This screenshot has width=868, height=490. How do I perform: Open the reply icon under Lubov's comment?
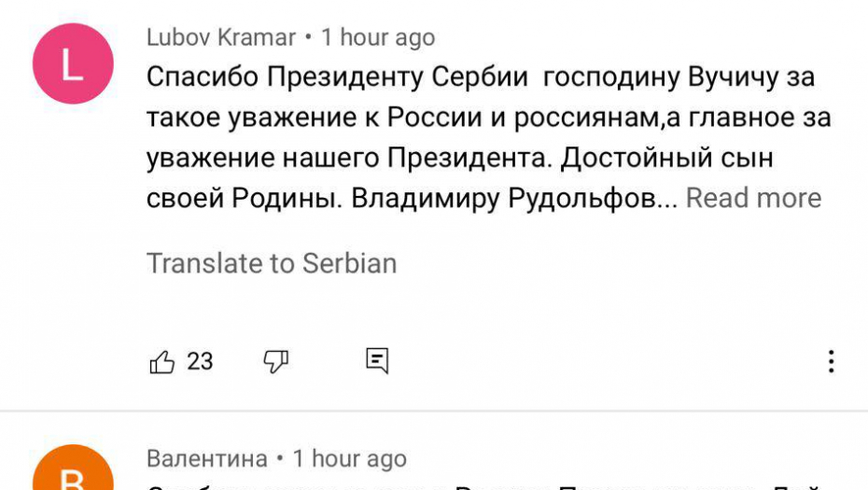click(x=377, y=362)
